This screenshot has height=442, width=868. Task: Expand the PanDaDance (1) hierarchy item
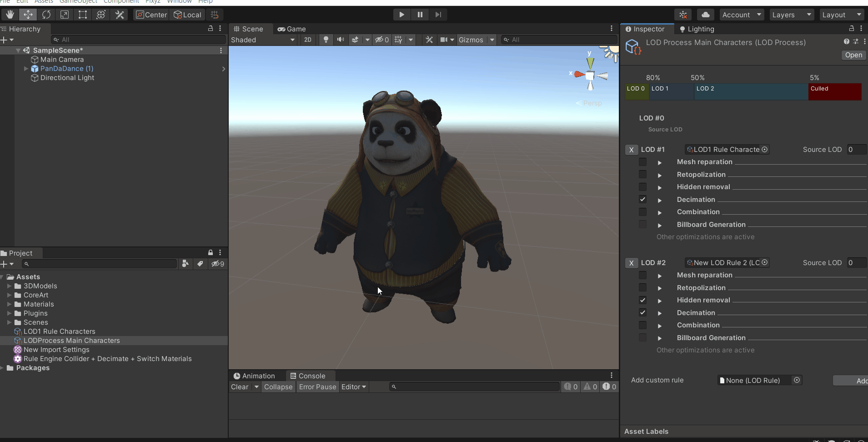point(26,69)
